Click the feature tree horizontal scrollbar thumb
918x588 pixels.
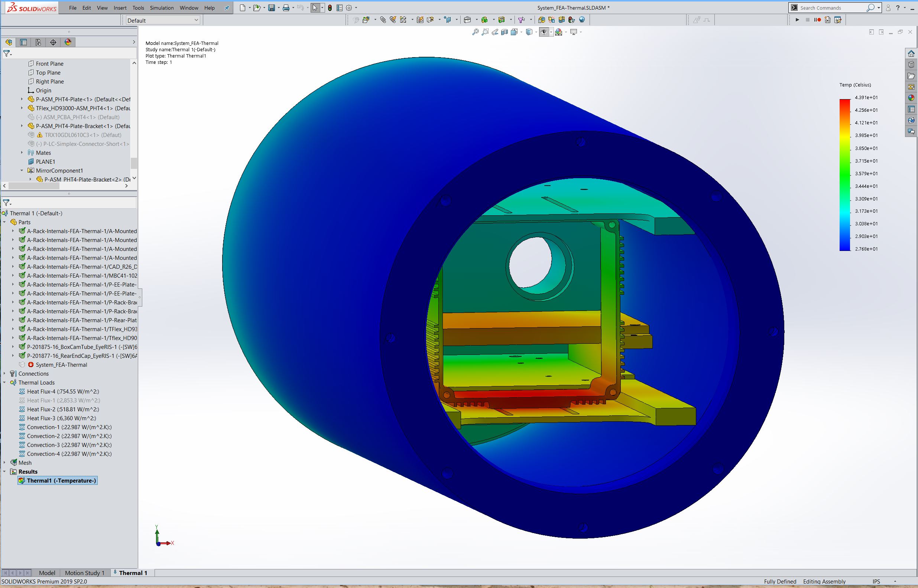[x=35, y=186]
